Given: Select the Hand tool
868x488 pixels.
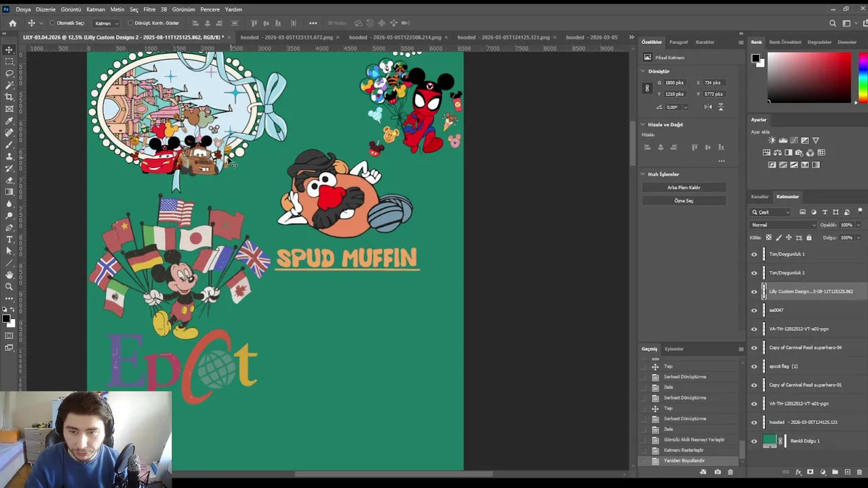Looking at the screenshot, I should pyautogui.click(x=9, y=275).
